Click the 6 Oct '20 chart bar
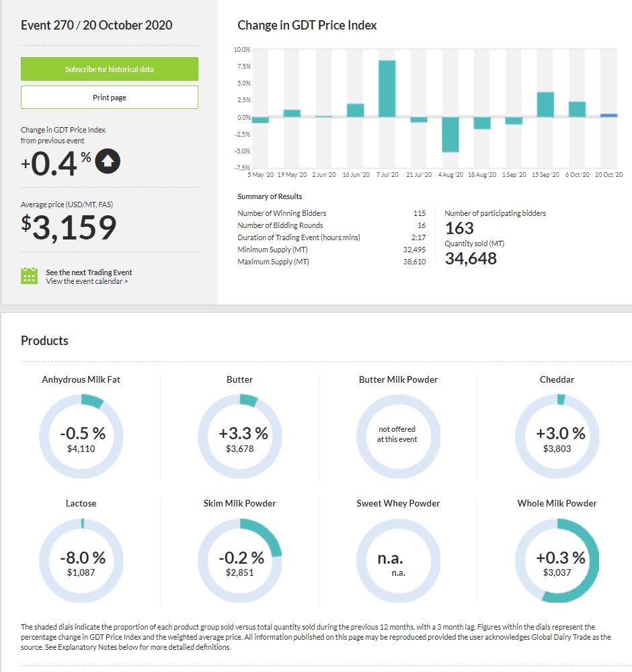Image resolution: width=632 pixels, height=672 pixels. coord(577,110)
